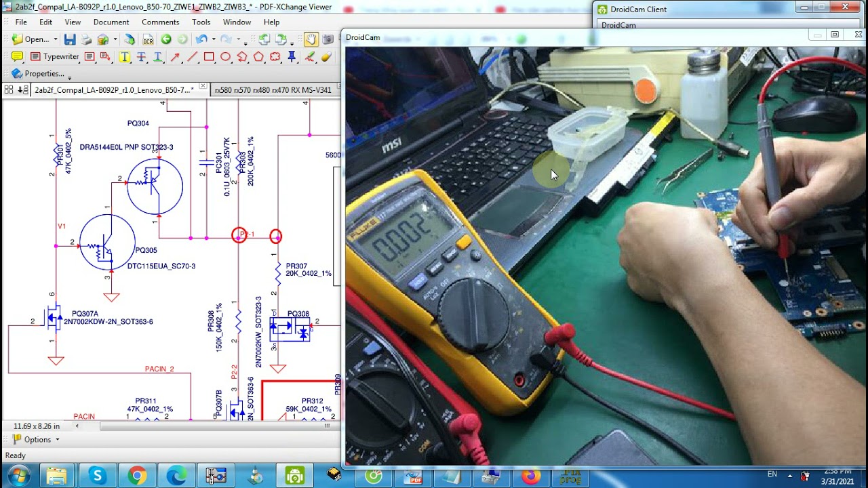Open the File menu
The width and height of the screenshot is (868, 488).
21,22
